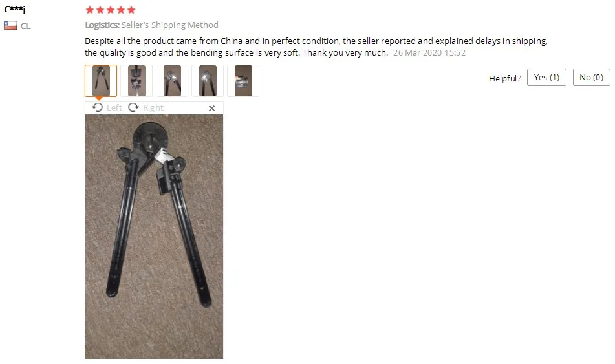Click the enlarged pipe bender photo
615x364 pixels.
pos(154,237)
